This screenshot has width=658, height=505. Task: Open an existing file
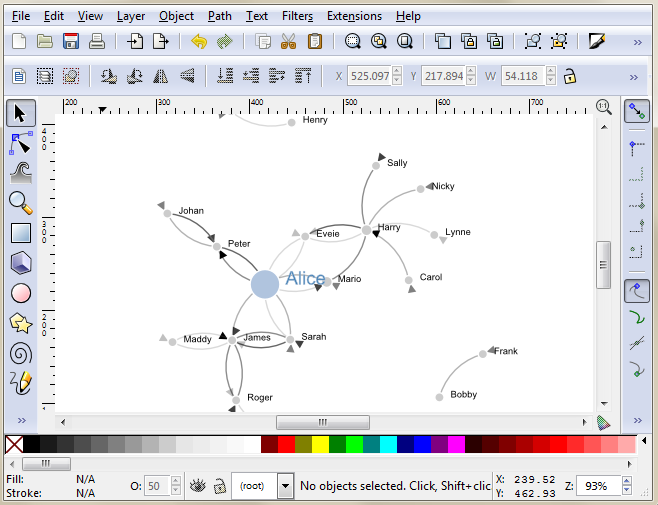coord(45,42)
